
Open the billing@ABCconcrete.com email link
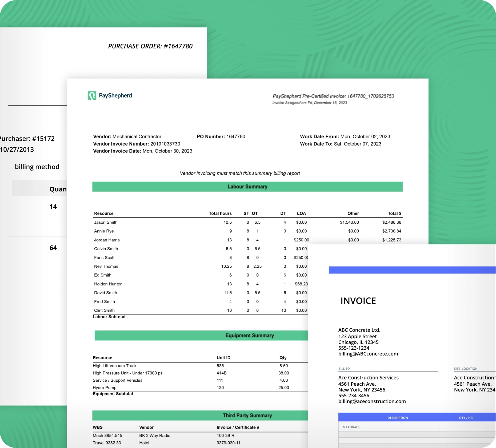[368, 354]
